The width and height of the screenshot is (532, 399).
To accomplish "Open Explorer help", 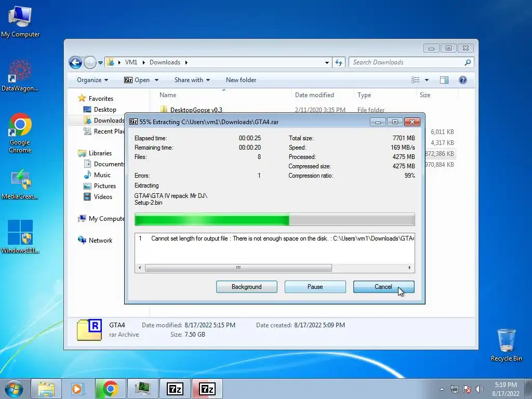I will [x=463, y=80].
